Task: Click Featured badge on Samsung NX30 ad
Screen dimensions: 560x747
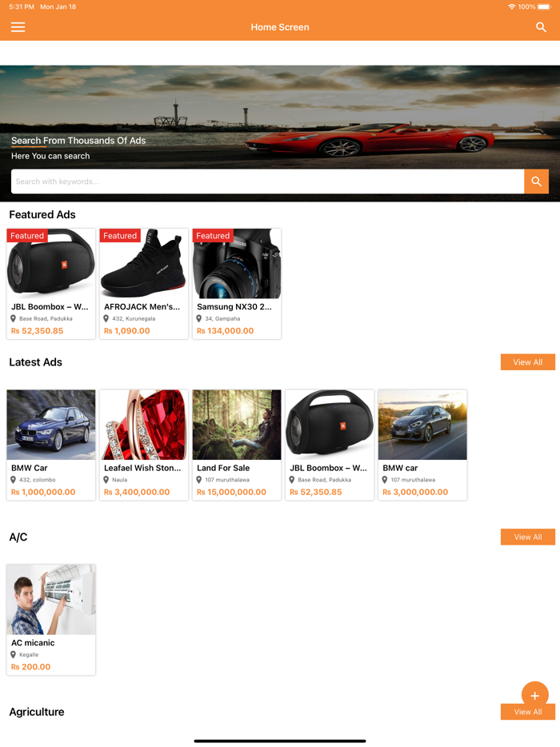Action: [213, 236]
